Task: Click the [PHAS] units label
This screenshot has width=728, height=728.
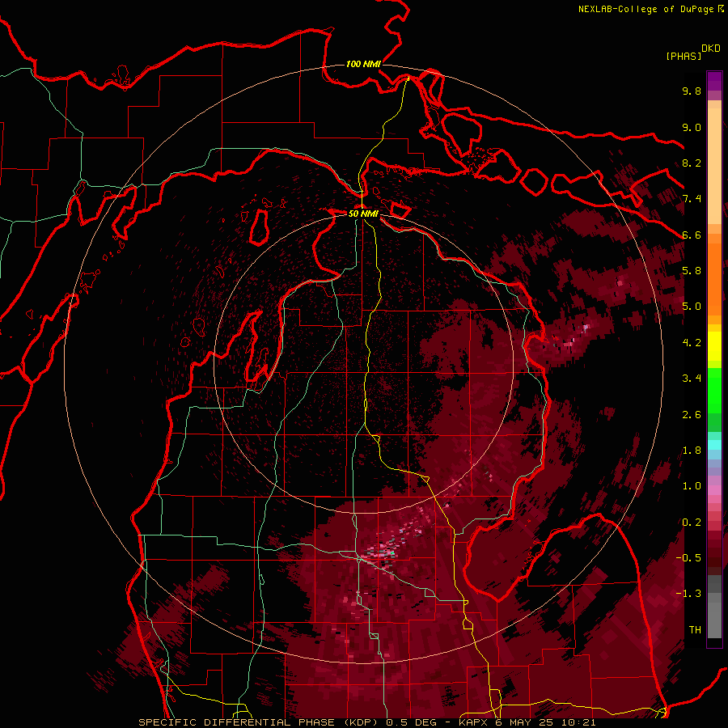Action: point(684,56)
